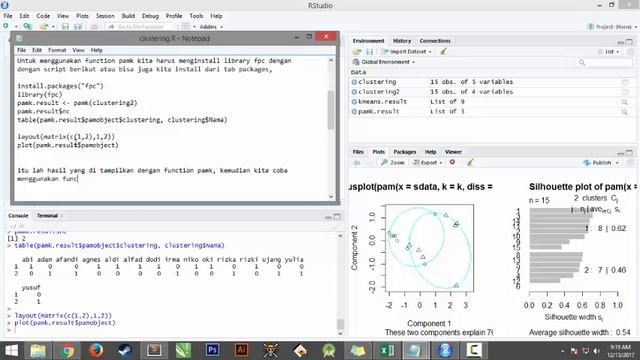Click the create project icon in RStudio toolbar

(27, 27)
